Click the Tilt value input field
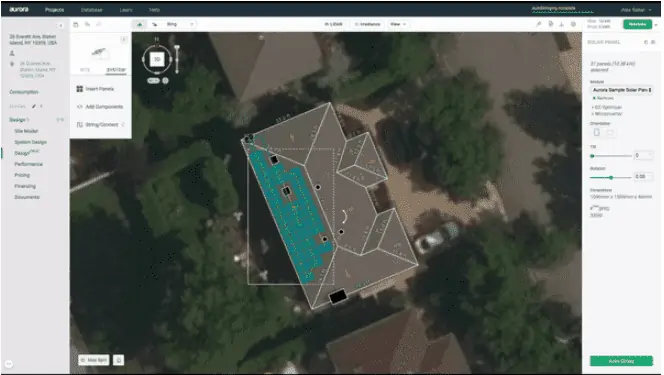The width and height of the screenshot is (664, 375). tap(643, 155)
